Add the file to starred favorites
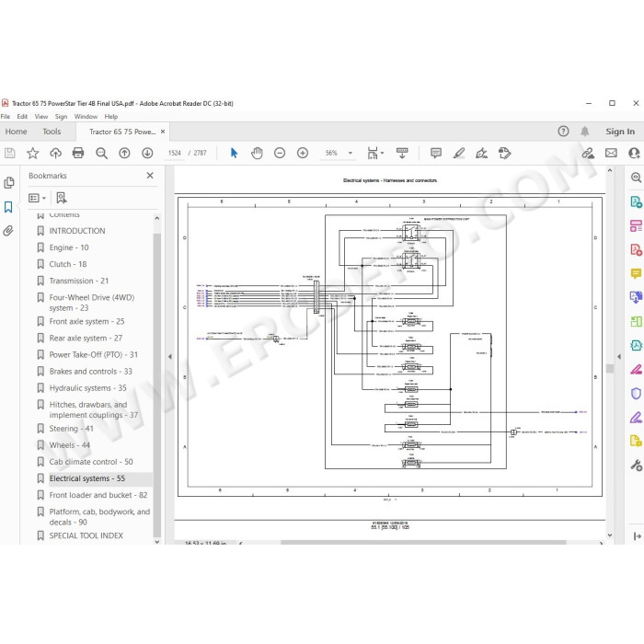Image resolution: width=644 pixels, height=644 pixels. tap(33, 154)
